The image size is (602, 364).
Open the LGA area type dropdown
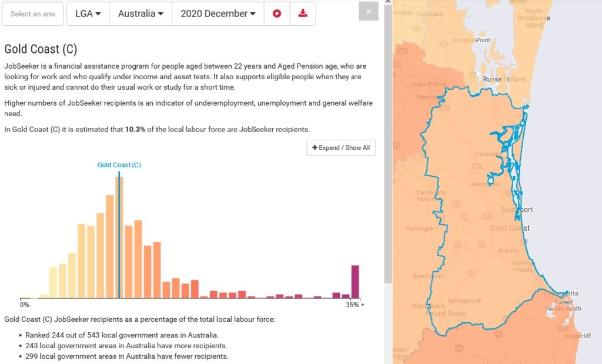coord(88,14)
